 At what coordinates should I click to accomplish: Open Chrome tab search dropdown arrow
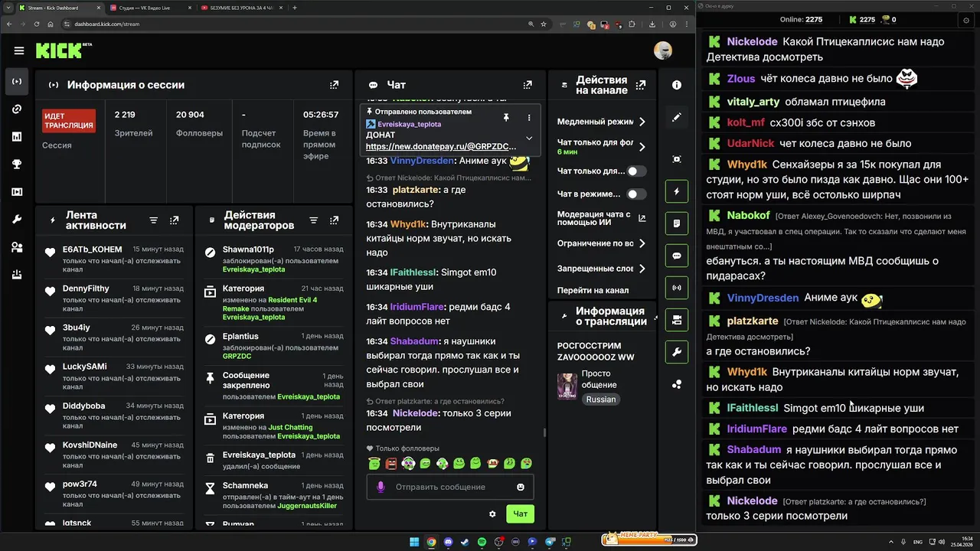10,8
